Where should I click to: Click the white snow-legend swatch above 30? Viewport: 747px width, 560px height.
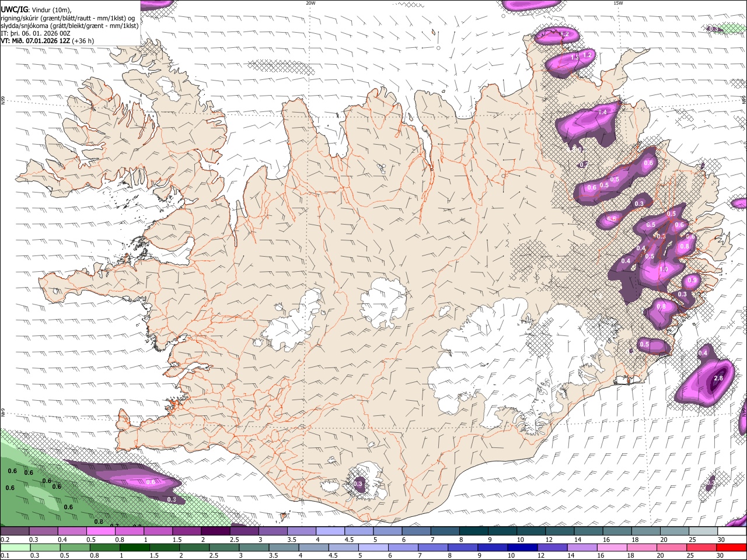click(732, 531)
